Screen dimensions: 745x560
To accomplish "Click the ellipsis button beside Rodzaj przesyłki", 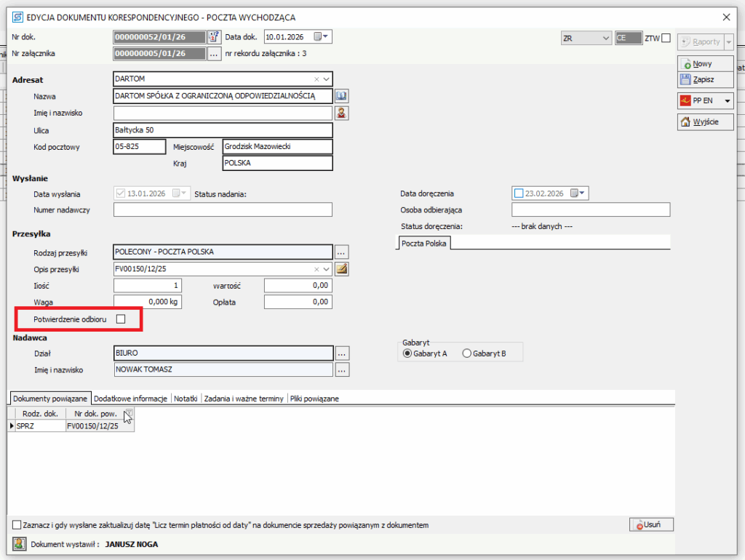I will click(x=342, y=252).
